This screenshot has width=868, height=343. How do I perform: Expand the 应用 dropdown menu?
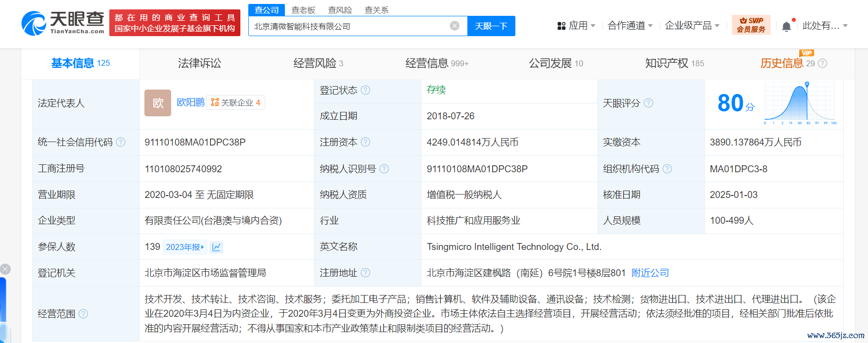pyautogui.click(x=576, y=26)
